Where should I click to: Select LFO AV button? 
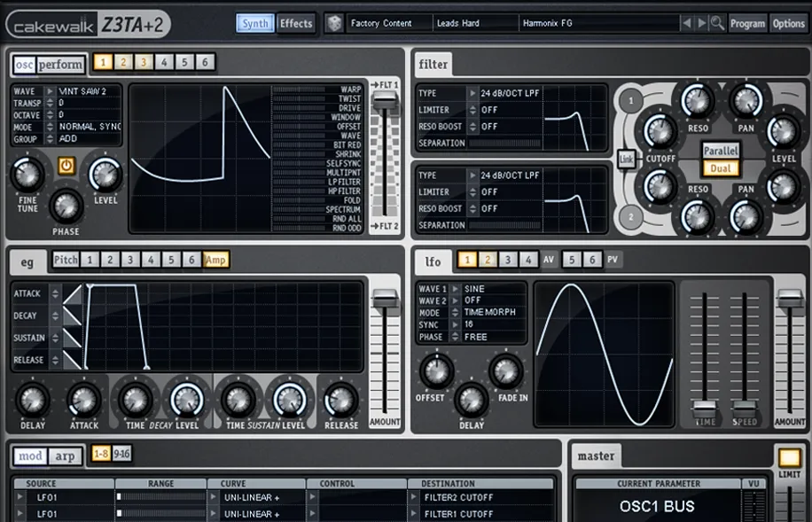(x=549, y=260)
